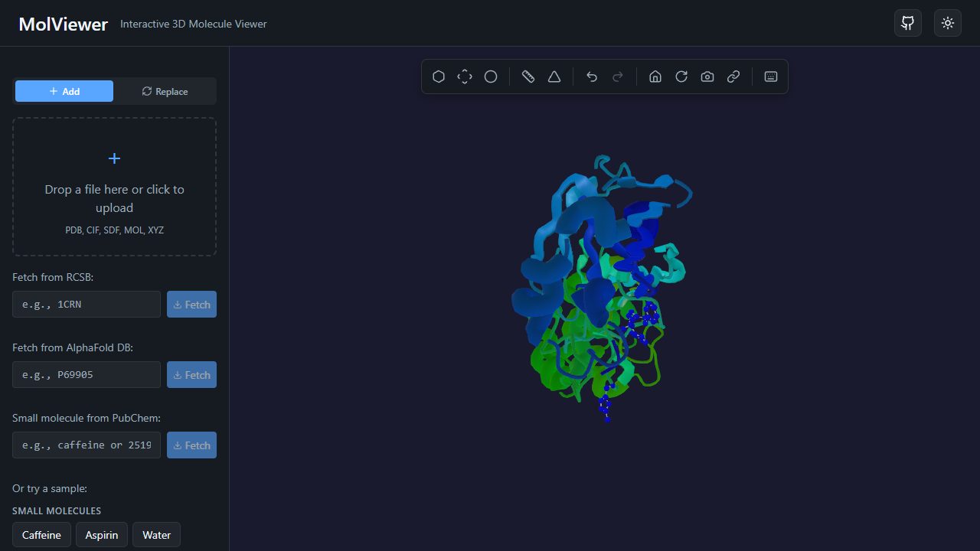The image size is (980, 551).
Task: Load the Caffeine sample molecule
Action: click(41, 535)
